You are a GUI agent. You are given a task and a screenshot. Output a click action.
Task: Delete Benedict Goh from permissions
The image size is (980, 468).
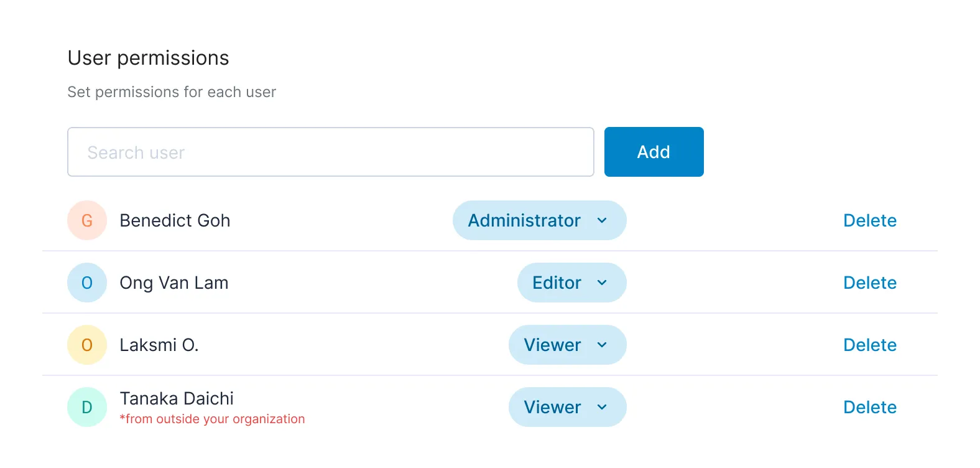tap(869, 220)
